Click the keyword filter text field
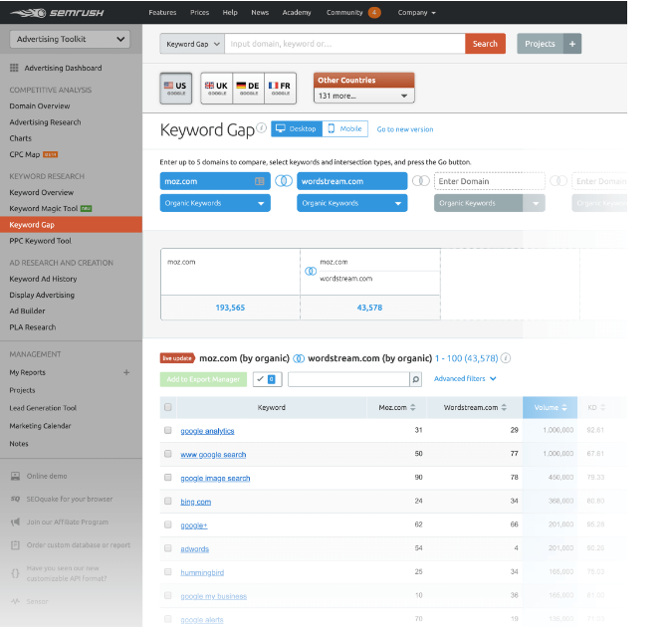Image resolution: width=672 pixels, height=627 pixels. click(x=348, y=379)
